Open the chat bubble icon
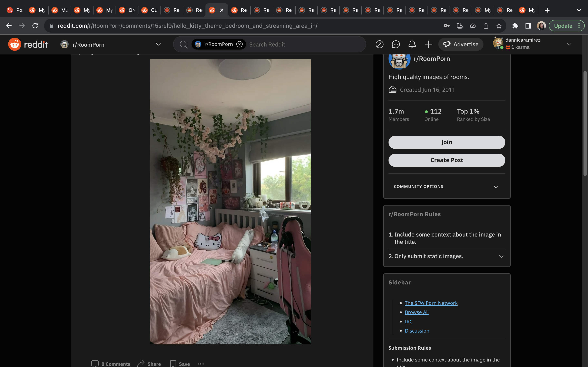The width and height of the screenshot is (588, 367). pyautogui.click(x=395, y=44)
